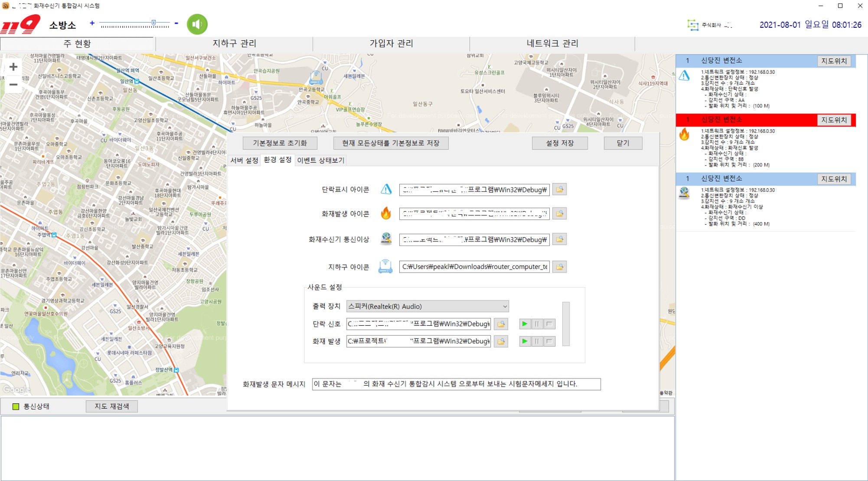Click the map zoom in plus button

point(13,67)
